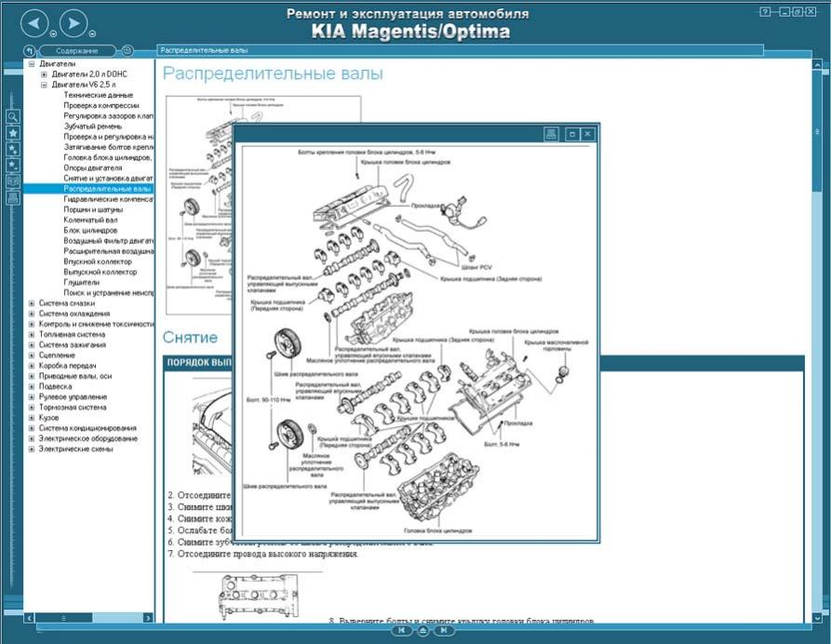The height and width of the screenshot is (644, 831).
Task: Click the Распределительные валы page heading
Action: click(273, 74)
